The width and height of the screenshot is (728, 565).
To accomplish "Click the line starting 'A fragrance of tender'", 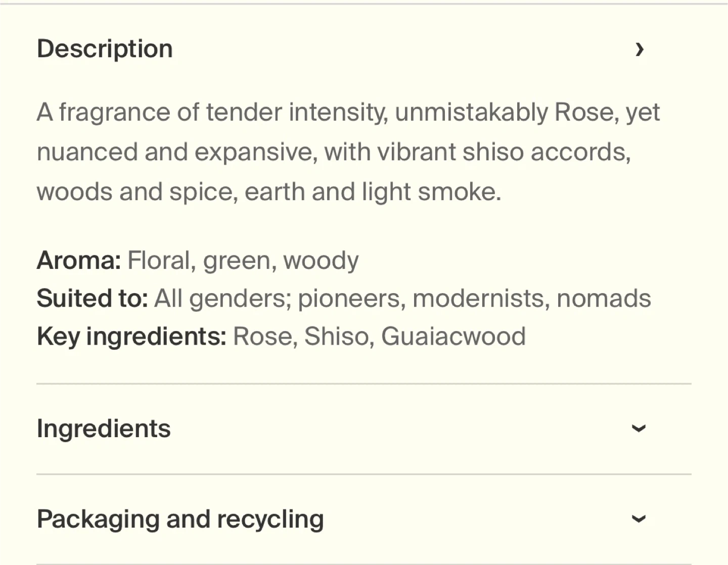I will (348, 112).
